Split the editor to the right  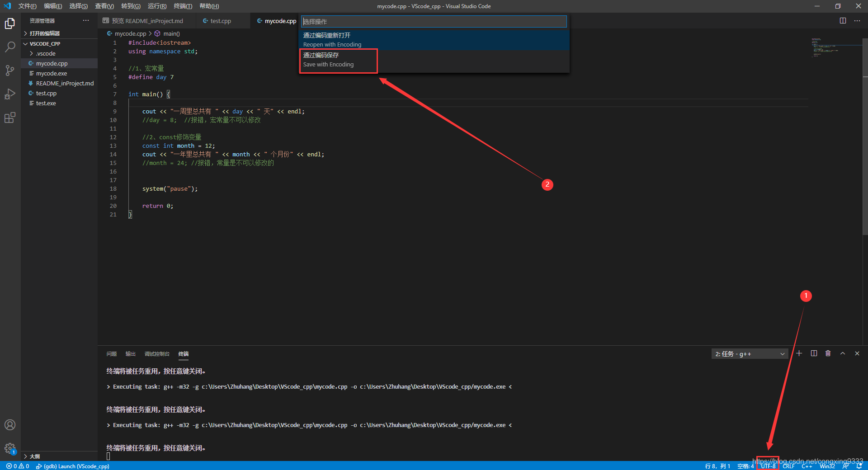[843, 21]
